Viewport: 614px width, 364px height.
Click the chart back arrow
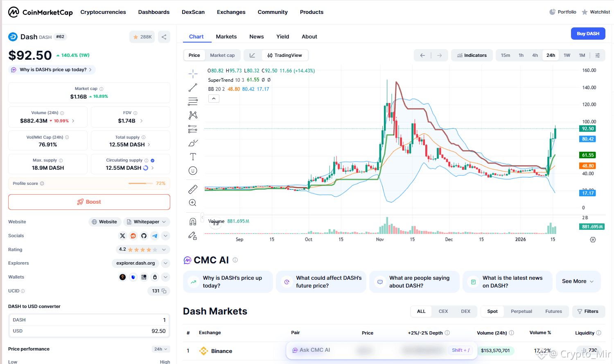[x=422, y=55]
